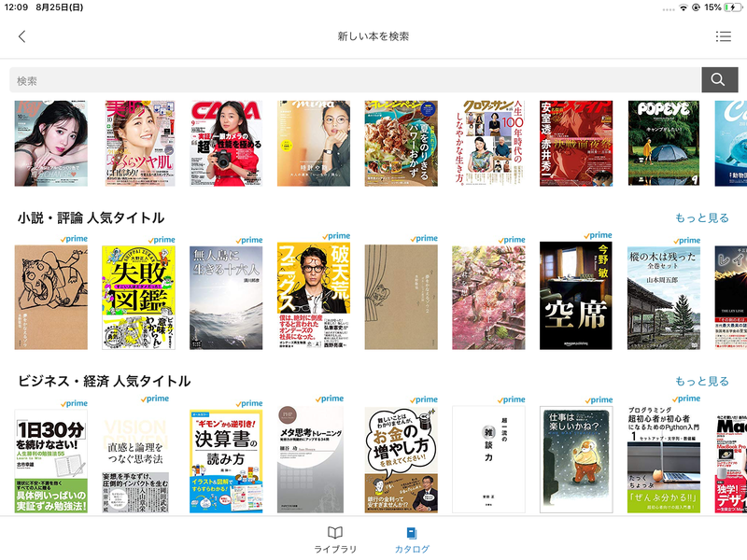The image size is (747, 560).
Task: Open the list menu icon at top right
Action: (723, 36)
